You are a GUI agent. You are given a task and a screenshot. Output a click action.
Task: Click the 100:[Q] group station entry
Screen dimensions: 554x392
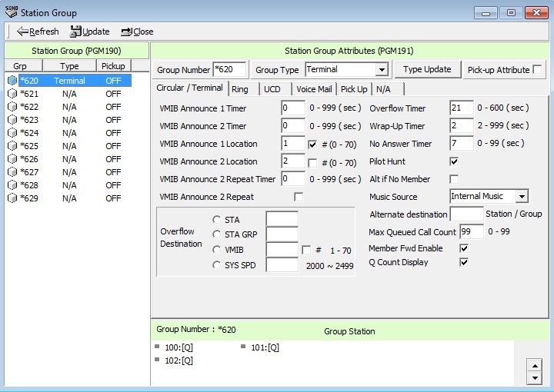click(179, 347)
